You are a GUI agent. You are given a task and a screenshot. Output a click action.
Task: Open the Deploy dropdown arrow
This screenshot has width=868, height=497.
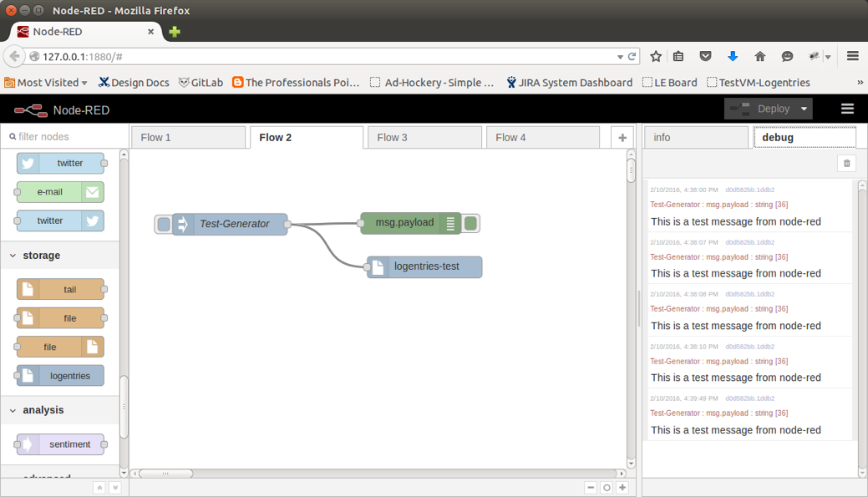(804, 109)
